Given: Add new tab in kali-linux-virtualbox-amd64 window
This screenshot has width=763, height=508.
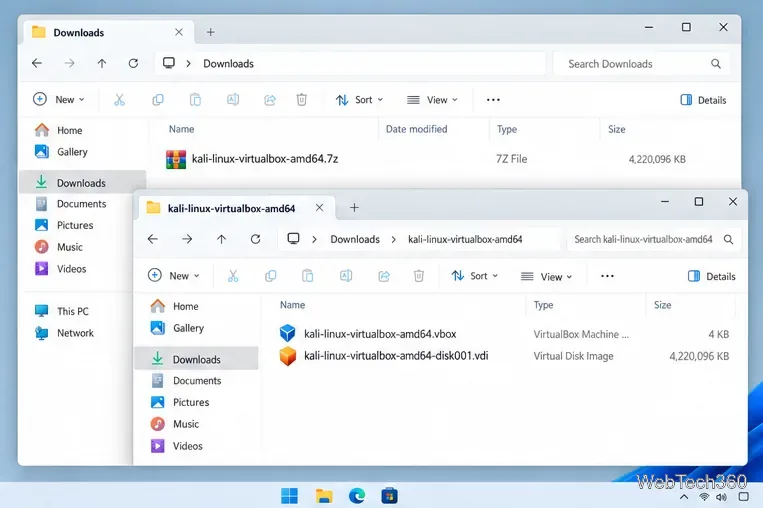Looking at the screenshot, I should [354, 208].
